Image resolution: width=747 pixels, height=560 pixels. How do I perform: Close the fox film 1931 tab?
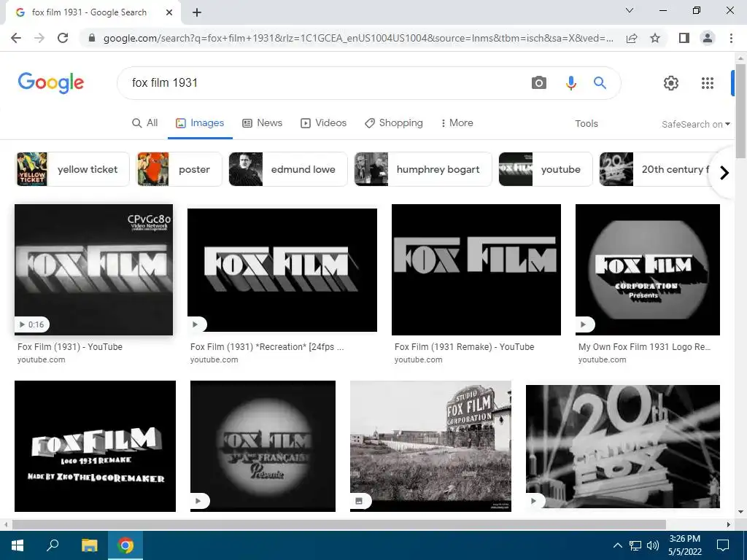[169, 12]
